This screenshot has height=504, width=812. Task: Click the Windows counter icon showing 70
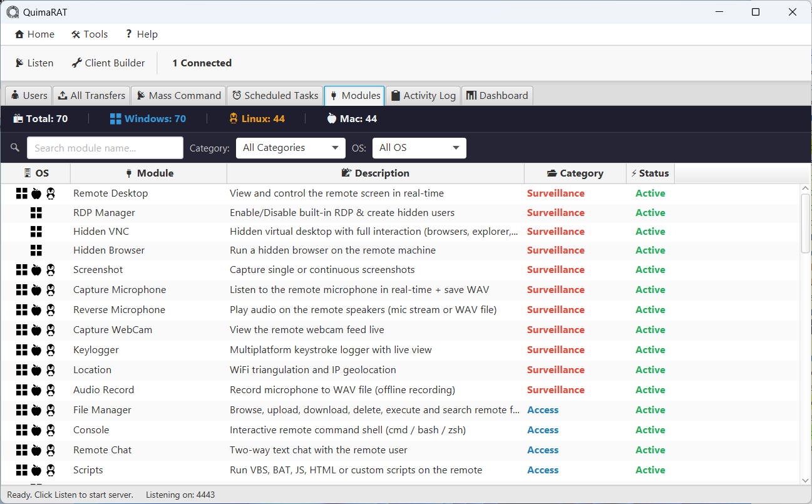(x=116, y=118)
